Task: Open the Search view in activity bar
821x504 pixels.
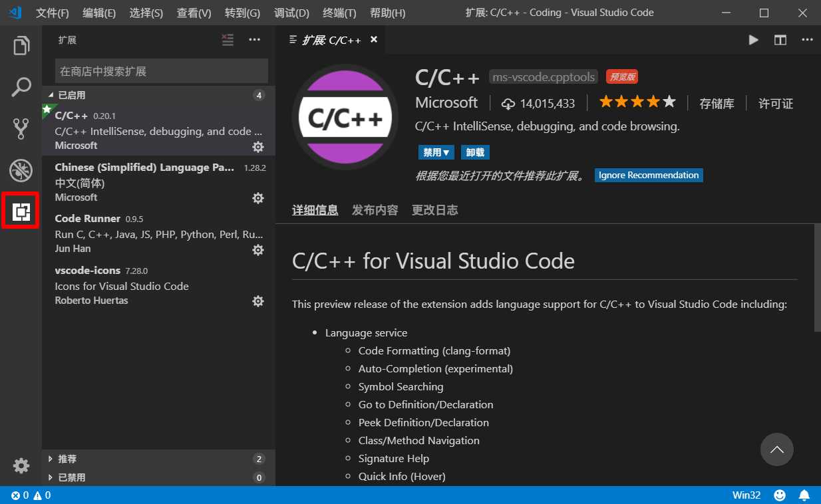Action: [21, 87]
